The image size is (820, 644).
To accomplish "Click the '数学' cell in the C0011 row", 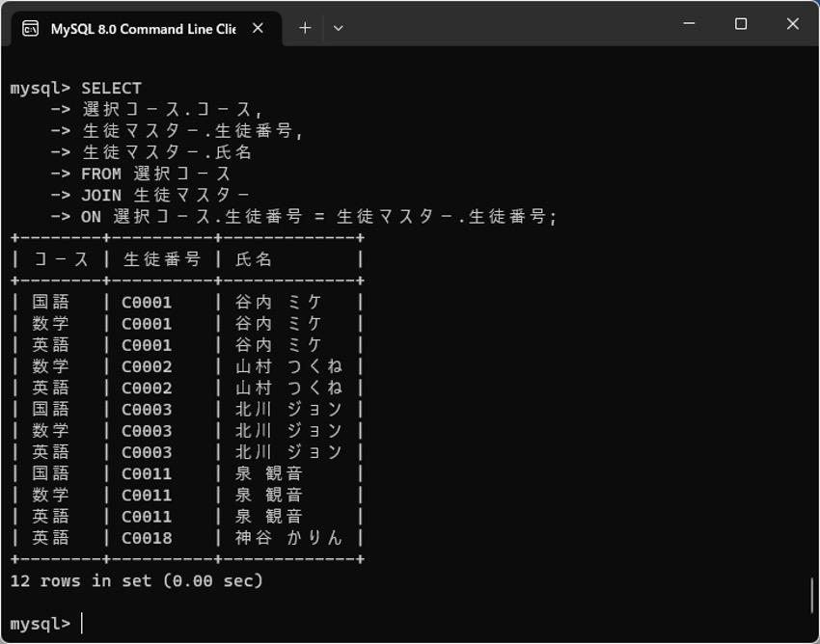I will [51, 495].
